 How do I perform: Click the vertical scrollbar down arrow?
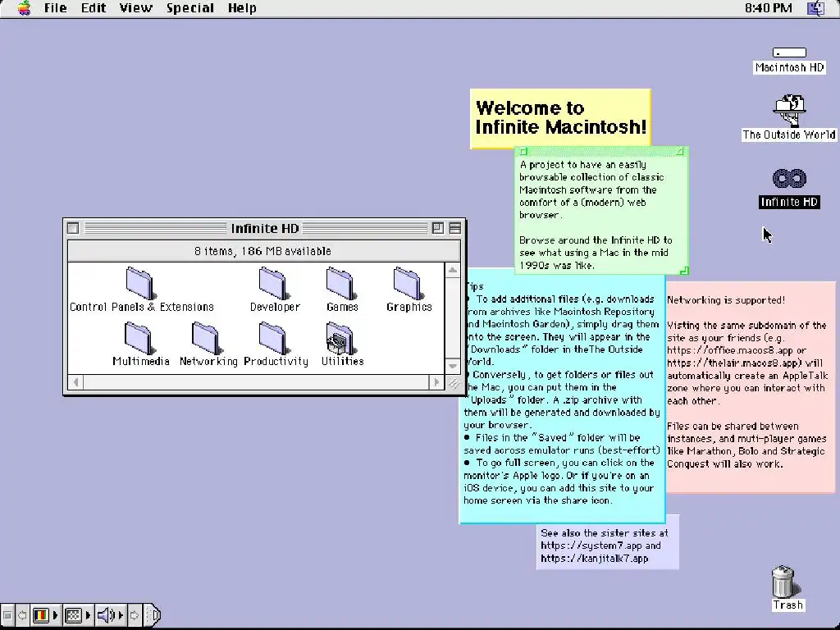click(453, 367)
